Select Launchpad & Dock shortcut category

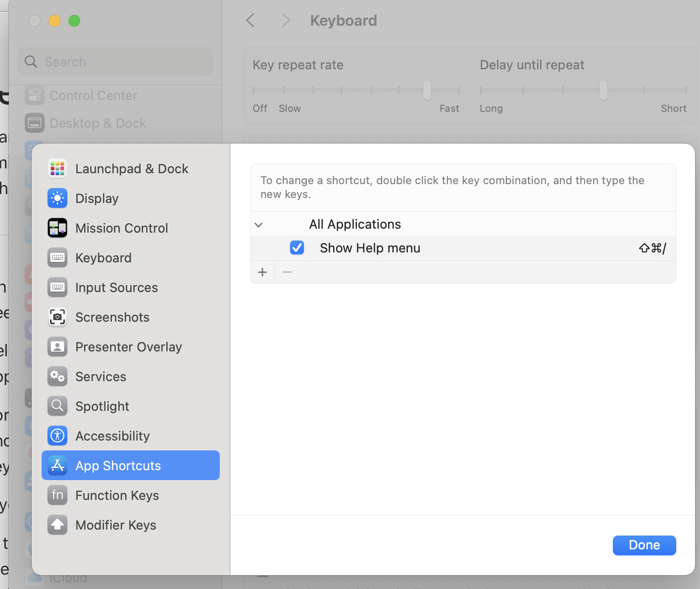click(x=131, y=169)
